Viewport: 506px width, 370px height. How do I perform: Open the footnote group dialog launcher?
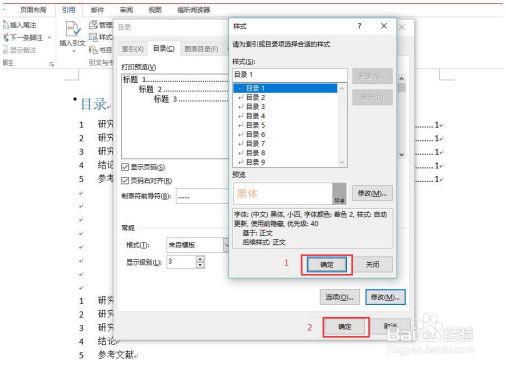52,64
